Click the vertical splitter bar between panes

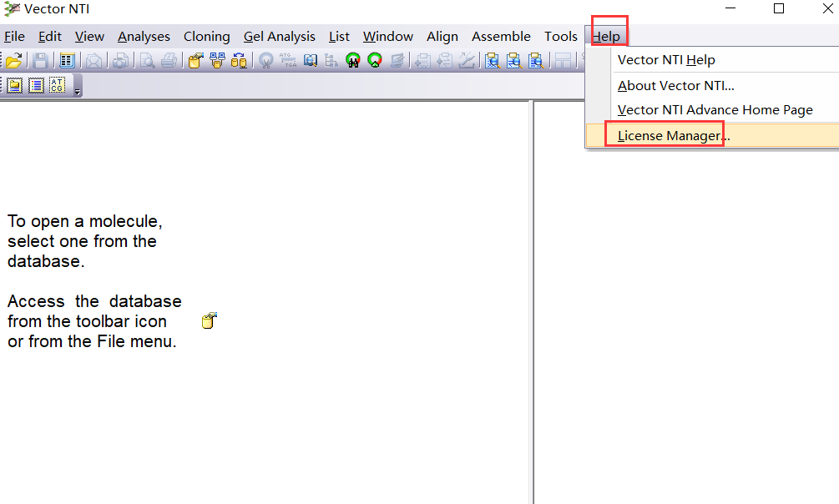tap(531, 302)
